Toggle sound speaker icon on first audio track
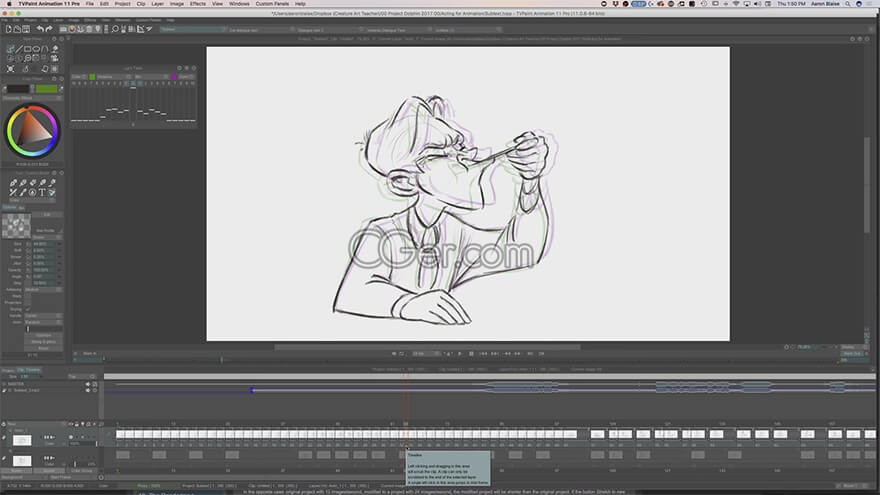The image size is (880, 495). (x=88, y=384)
